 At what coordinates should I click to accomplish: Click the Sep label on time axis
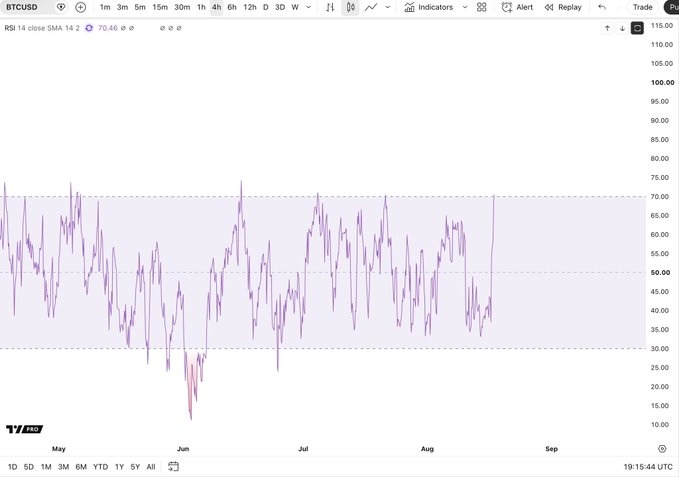point(551,448)
